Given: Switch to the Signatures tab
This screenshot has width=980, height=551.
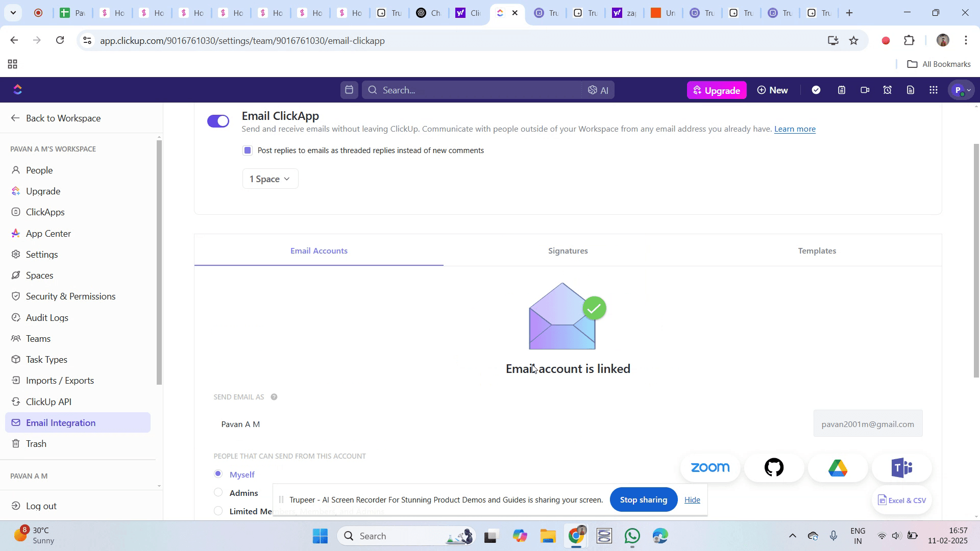Looking at the screenshot, I should click(x=568, y=251).
